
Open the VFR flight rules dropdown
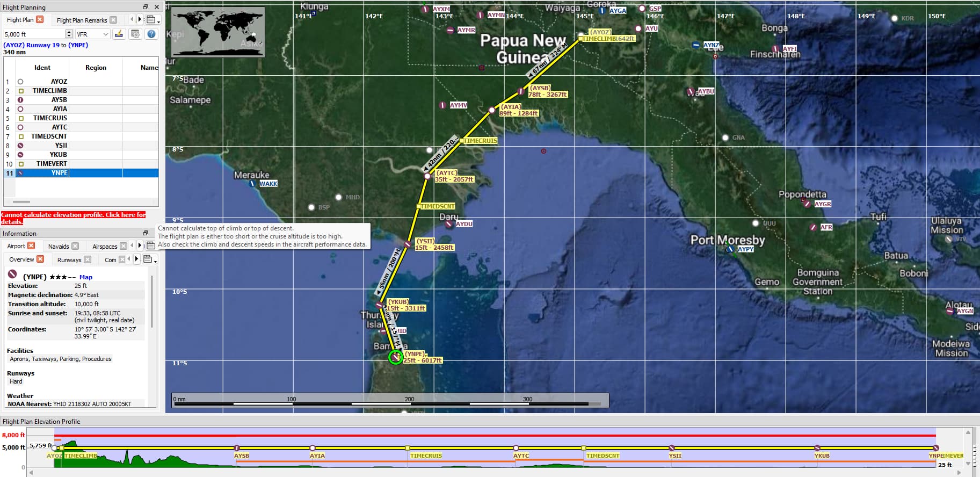coord(92,34)
